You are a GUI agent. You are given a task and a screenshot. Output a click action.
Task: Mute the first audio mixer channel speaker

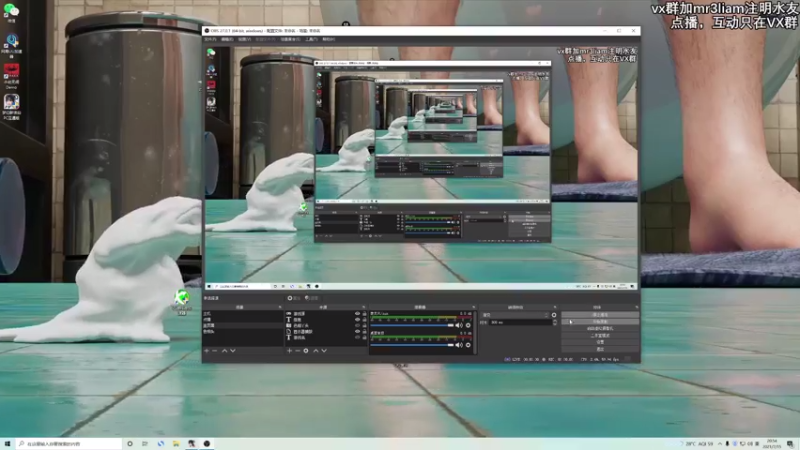[460, 325]
